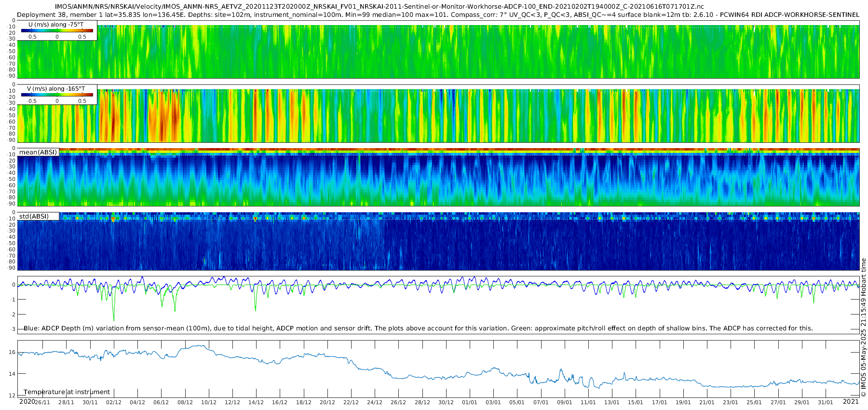Select the mean(ABSI) panel label
868x410 pixels.
click(38, 152)
